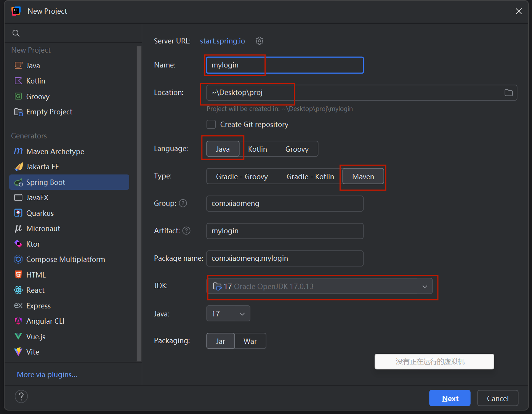This screenshot has height=414, width=532.
Task: Select Jakarta EE generator entry
Action: [x=42, y=167]
